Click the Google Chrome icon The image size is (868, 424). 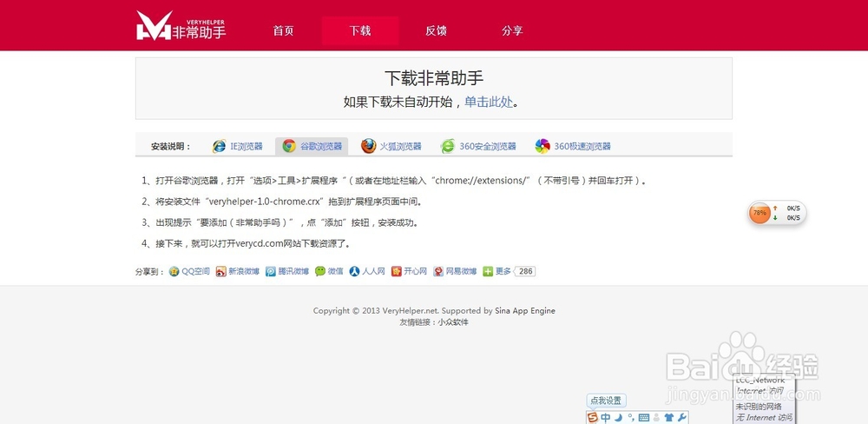(289, 146)
